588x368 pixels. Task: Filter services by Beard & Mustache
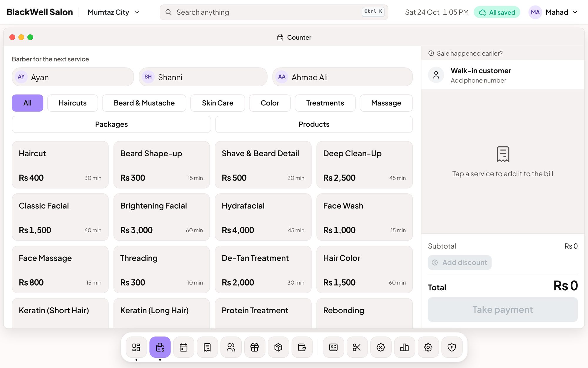(144, 103)
